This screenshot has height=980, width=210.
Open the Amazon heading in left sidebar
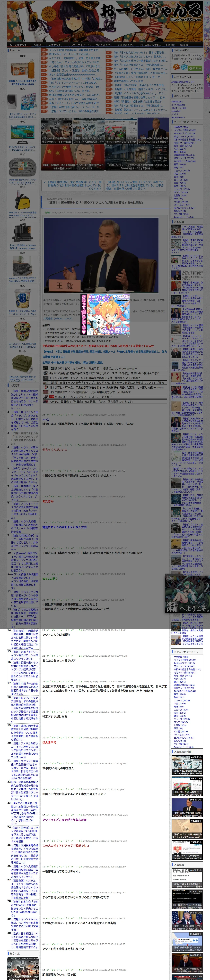click(15, 50)
